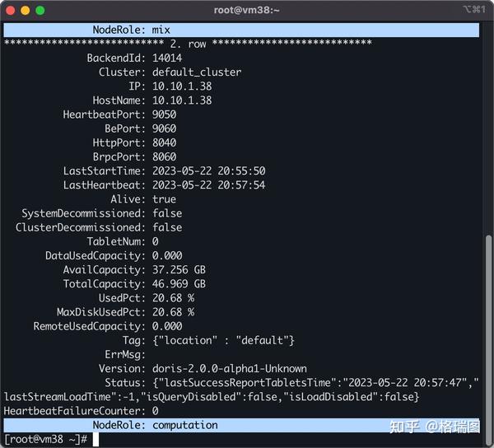The height and width of the screenshot is (448, 494).
Task: Click the HostName value 10.10.1.38
Action: point(182,100)
